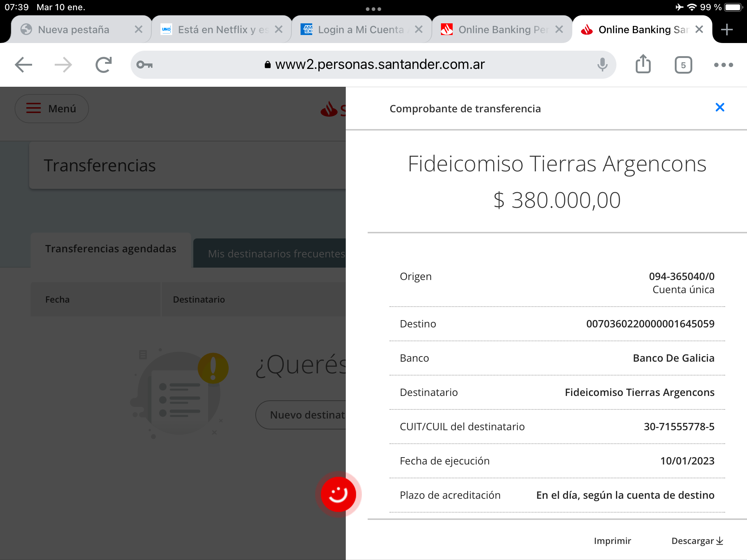Image resolution: width=747 pixels, height=560 pixels.
Task: Tap the battery indicator in status bar
Action: [x=734, y=7]
